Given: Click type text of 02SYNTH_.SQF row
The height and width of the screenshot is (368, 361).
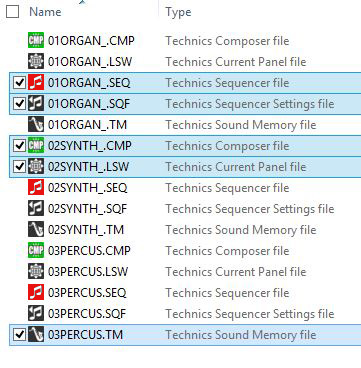Looking at the screenshot, I should tap(250, 209).
